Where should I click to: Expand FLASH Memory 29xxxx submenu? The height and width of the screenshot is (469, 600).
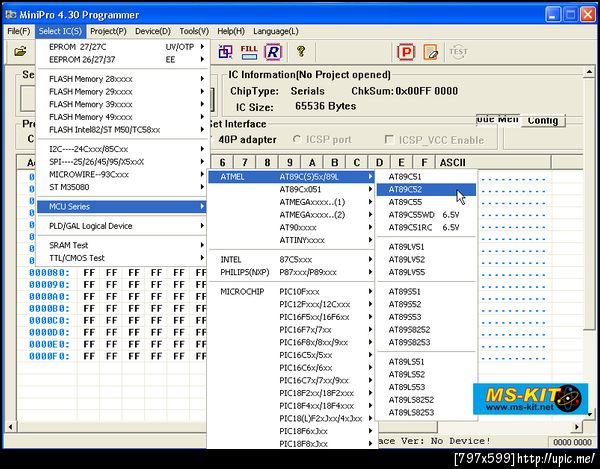(x=122, y=91)
